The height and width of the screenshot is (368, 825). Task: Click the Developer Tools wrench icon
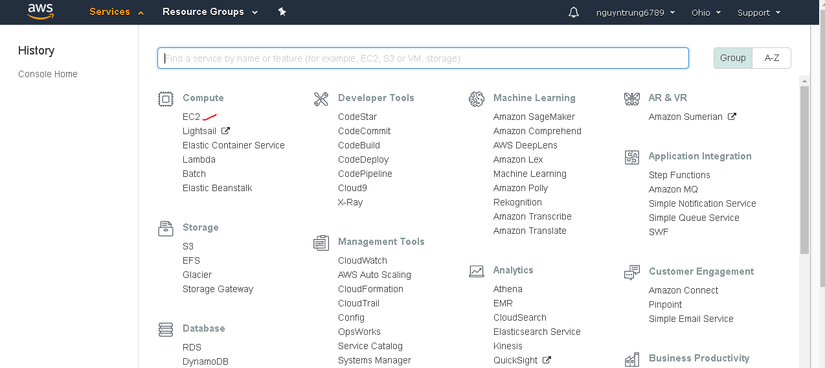[x=321, y=99]
